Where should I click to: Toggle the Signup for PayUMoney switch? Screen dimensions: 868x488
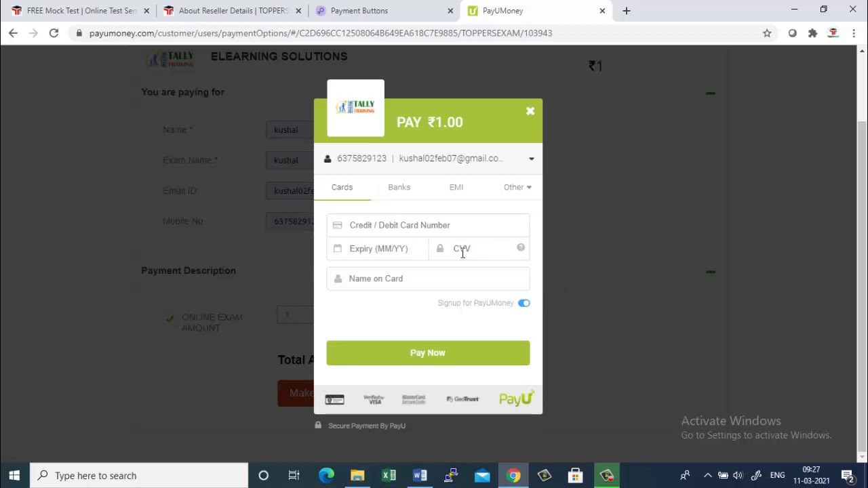tap(524, 303)
